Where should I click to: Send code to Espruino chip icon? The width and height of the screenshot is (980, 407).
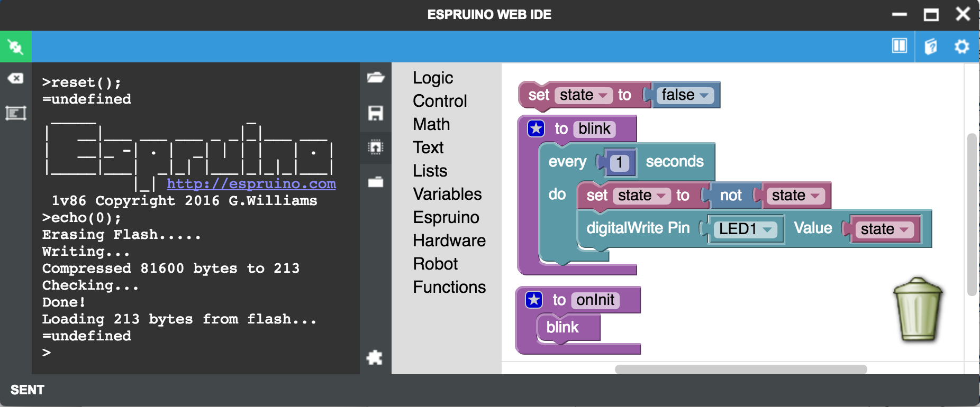click(x=376, y=147)
